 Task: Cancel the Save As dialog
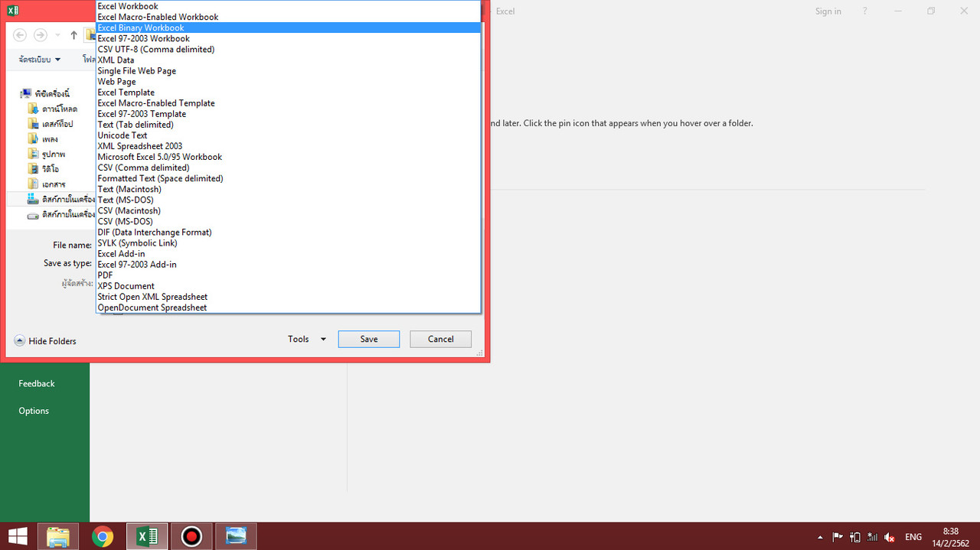pos(440,339)
